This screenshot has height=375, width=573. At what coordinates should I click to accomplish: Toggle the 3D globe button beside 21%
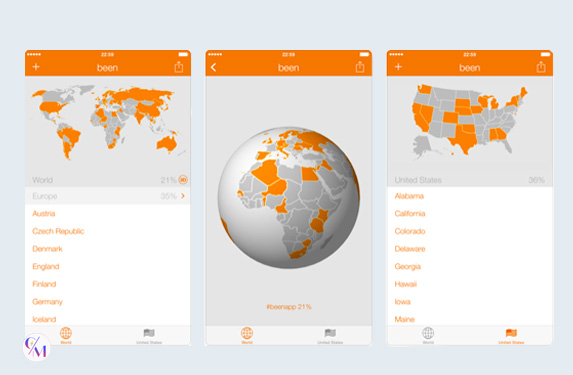pos(183,179)
